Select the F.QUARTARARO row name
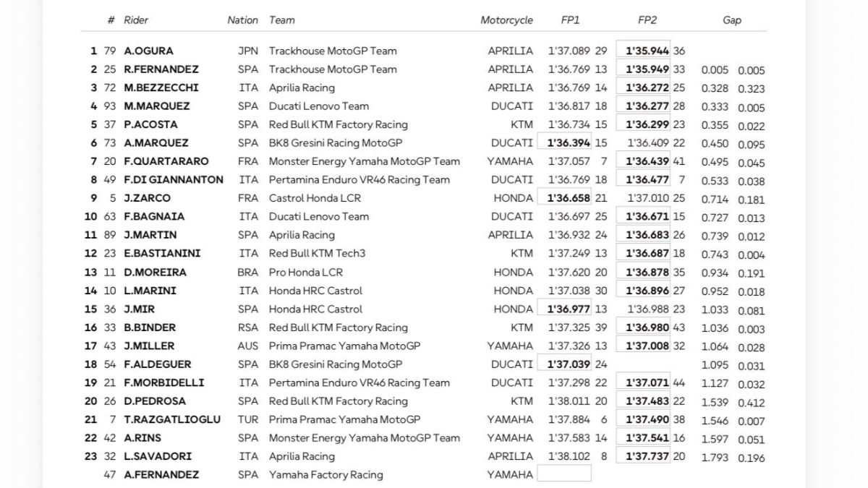Viewport: 868px width, 488px height. click(x=166, y=161)
